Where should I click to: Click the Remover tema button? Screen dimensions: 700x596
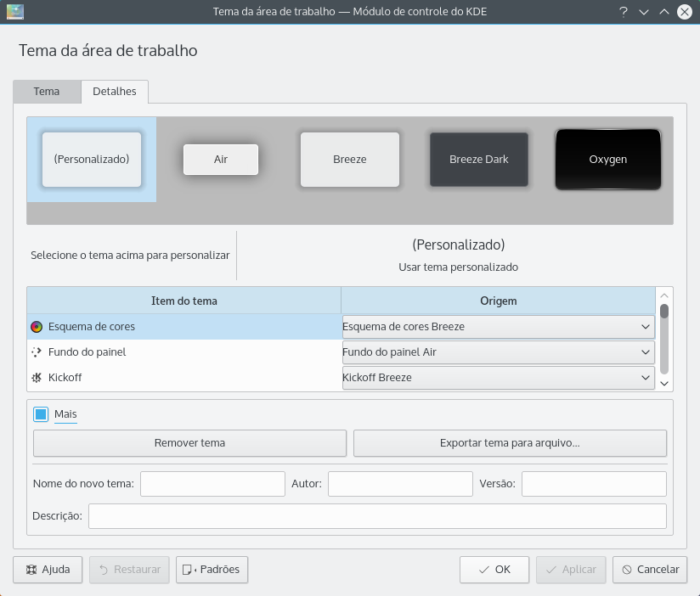coord(189,443)
